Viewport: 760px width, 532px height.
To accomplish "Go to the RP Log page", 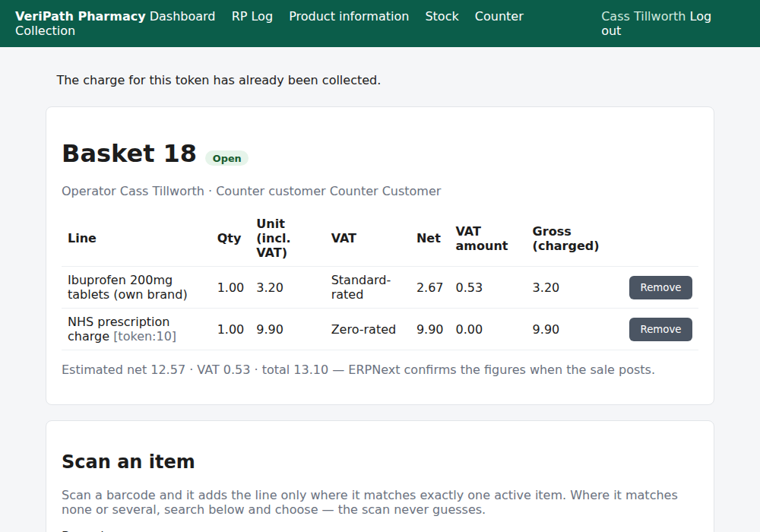I will point(252,16).
